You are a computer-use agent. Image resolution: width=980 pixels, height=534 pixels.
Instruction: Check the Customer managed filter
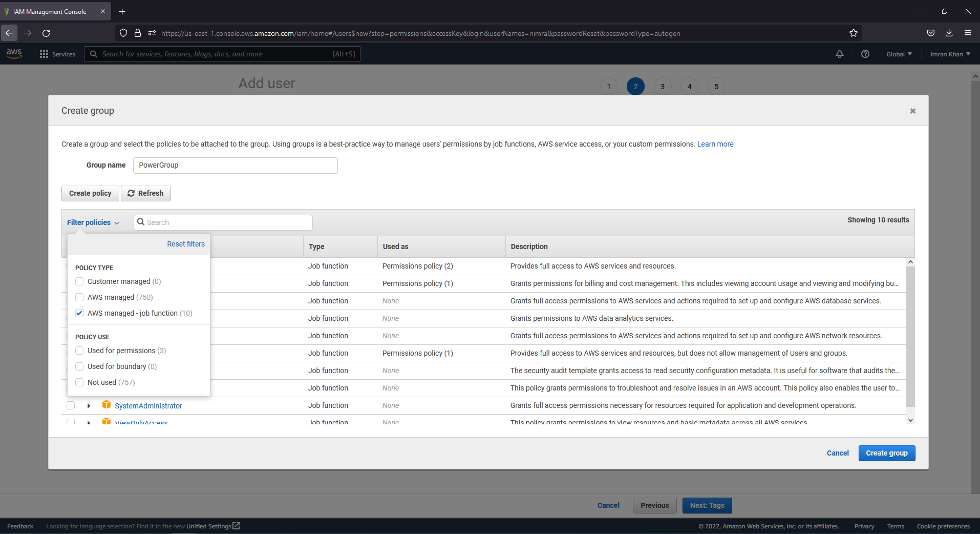coord(79,281)
